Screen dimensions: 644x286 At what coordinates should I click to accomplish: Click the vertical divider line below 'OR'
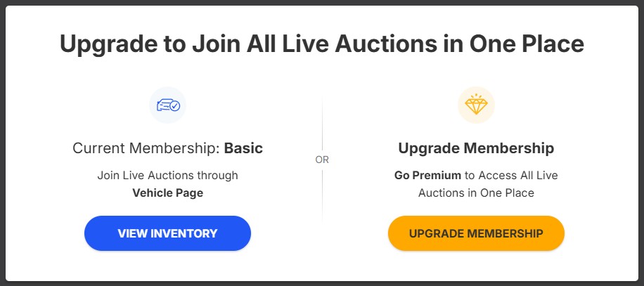322,197
